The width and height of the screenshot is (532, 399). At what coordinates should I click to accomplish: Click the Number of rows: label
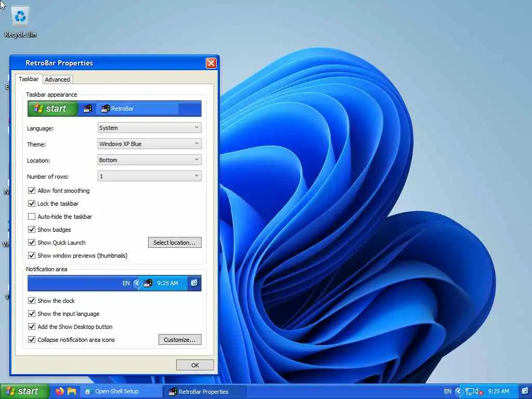coord(48,177)
